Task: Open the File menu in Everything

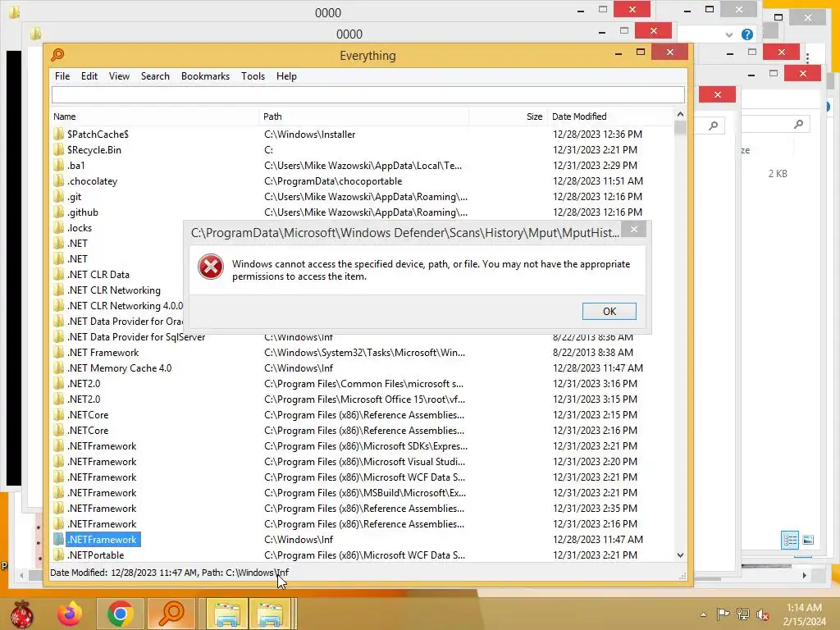Action: tap(62, 76)
